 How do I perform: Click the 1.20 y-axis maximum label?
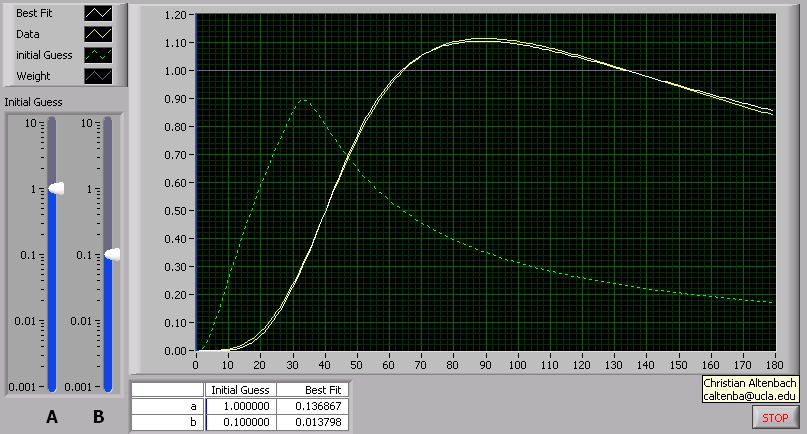tap(176, 15)
